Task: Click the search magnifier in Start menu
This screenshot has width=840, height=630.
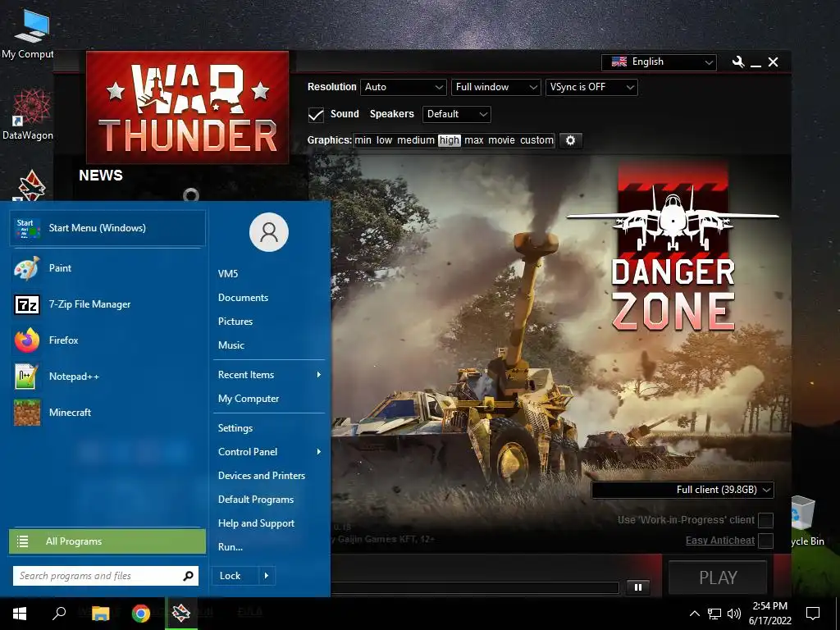Action: (x=188, y=576)
